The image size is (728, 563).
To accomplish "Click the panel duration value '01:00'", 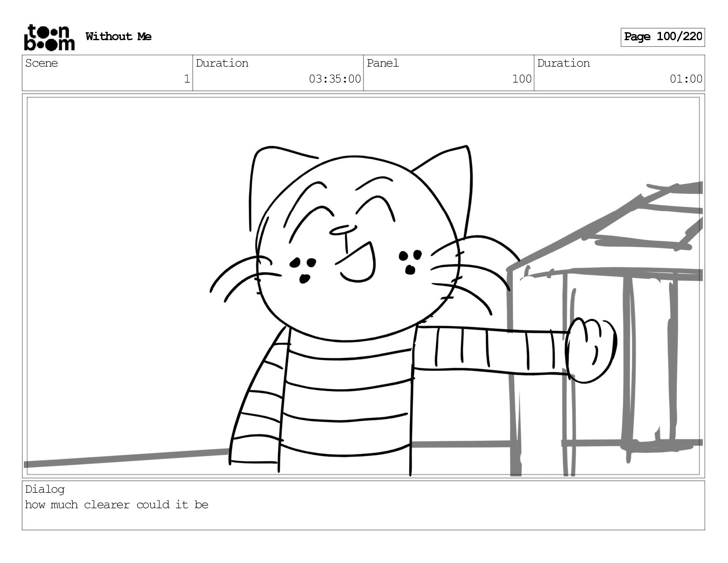I will [x=686, y=79].
